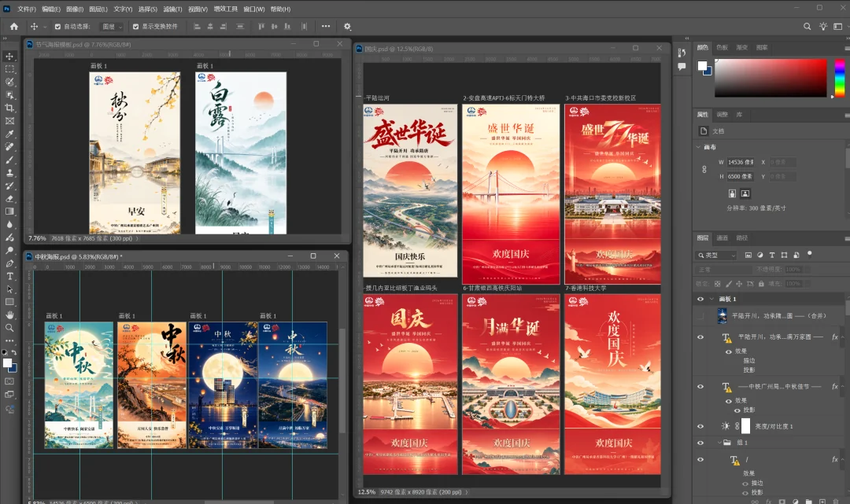Toggle the layer filter on/off switch
Screen dimensions: 850x504
coord(810,253)
